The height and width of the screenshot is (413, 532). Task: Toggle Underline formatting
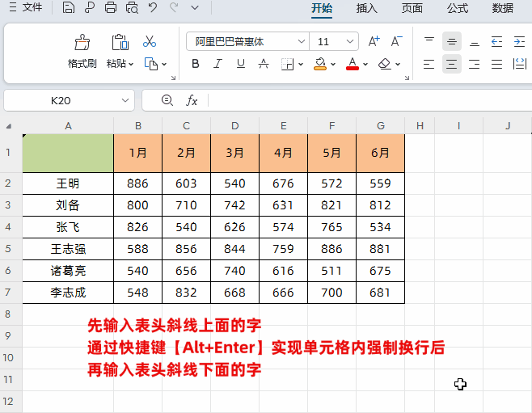(239, 64)
